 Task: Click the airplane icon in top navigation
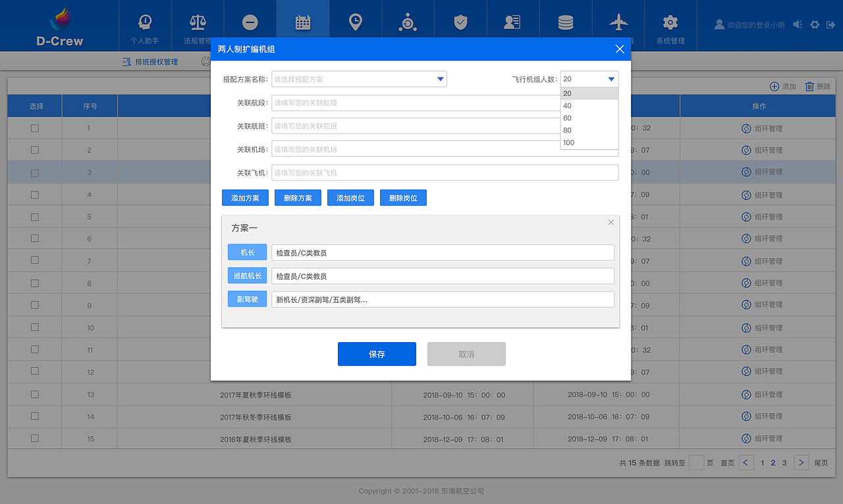(x=618, y=23)
